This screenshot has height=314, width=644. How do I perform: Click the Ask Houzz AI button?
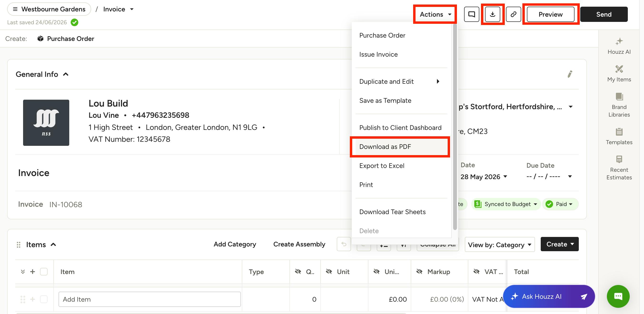coord(549,296)
